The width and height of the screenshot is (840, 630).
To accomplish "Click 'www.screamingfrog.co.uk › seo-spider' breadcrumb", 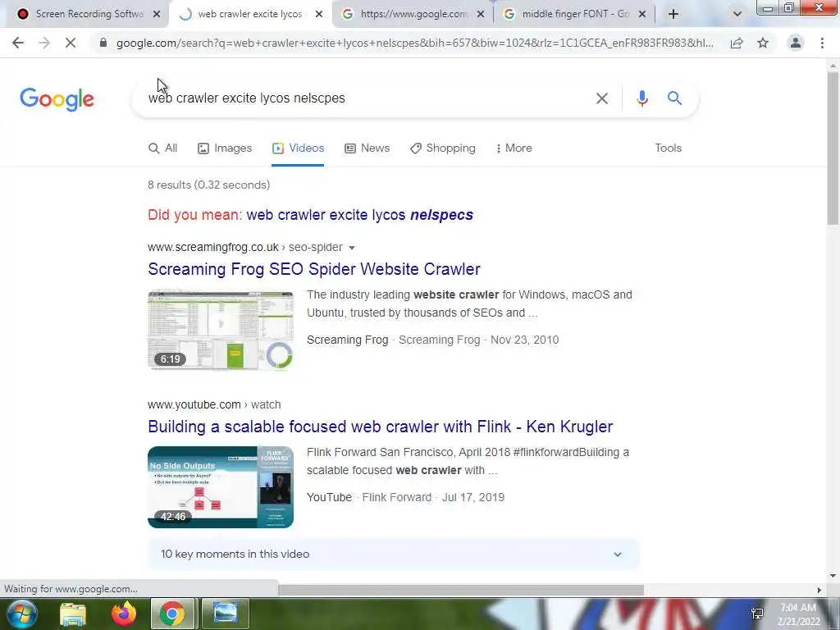I will [245, 247].
